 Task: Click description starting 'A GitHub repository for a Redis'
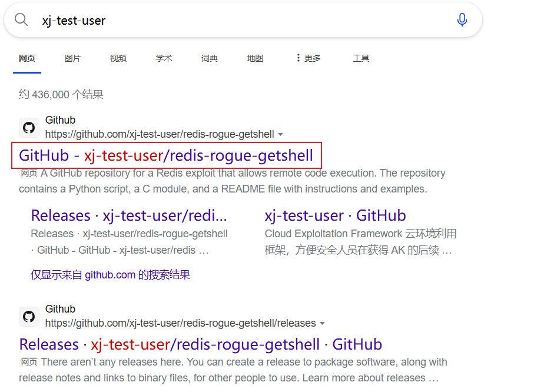pos(232,181)
